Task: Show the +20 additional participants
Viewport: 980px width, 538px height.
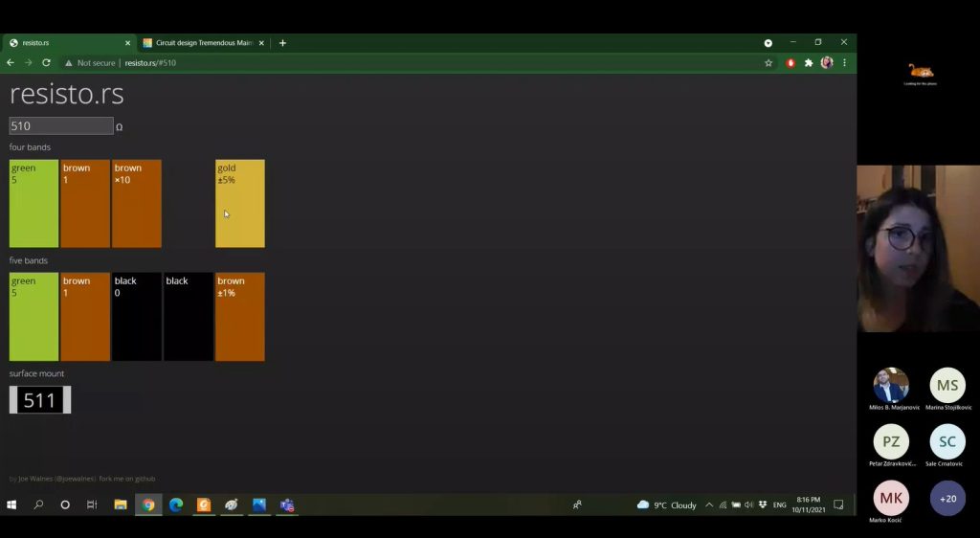Action: coord(947,499)
